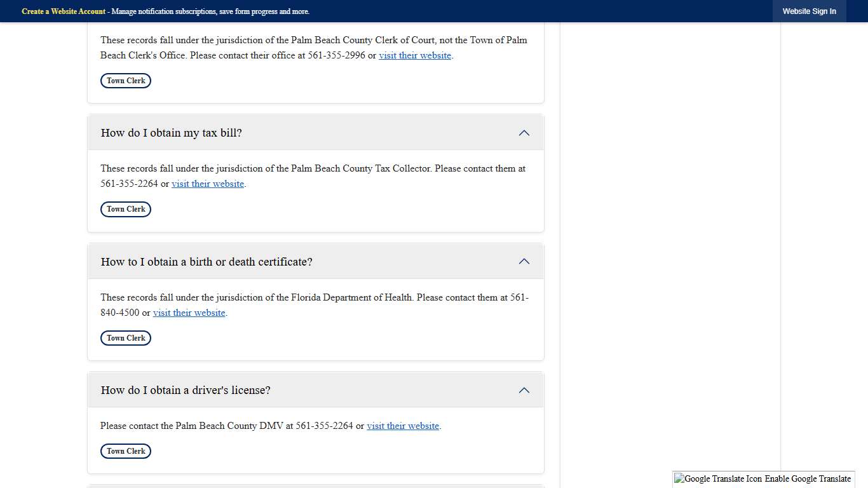Click the Town Clerk tag under the birth certificate answer
The width and height of the screenshot is (868, 488).
125,338
